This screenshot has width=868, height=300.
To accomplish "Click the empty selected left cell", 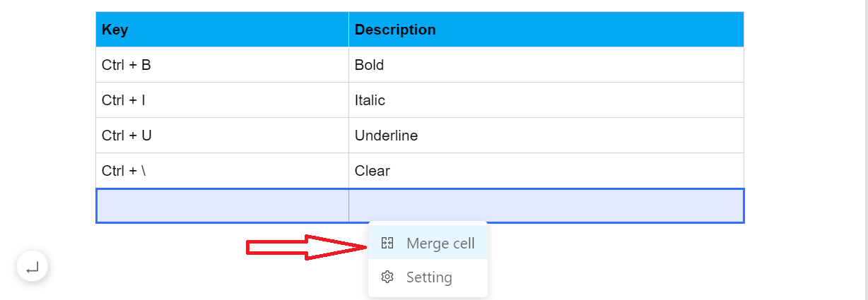I will [223, 206].
